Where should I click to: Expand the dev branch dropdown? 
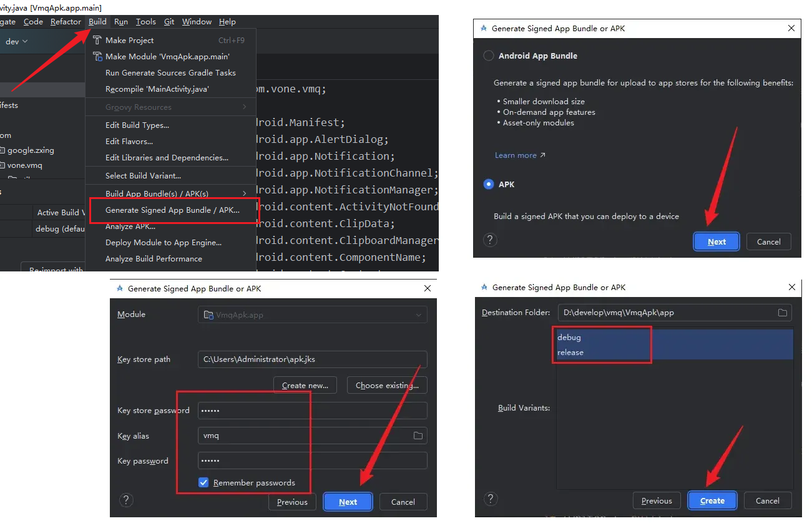point(16,42)
